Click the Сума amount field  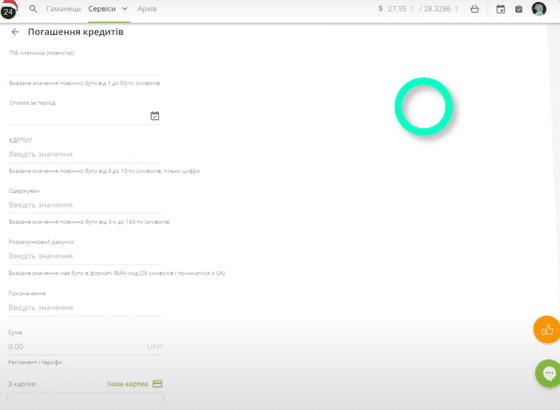click(x=85, y=347)
